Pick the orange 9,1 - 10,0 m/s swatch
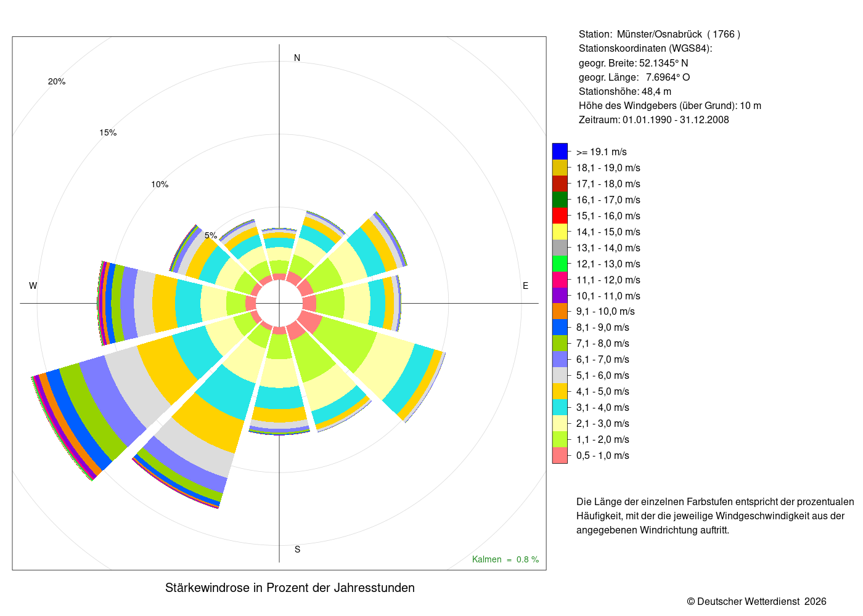863x616 pixels. [560, 312]
